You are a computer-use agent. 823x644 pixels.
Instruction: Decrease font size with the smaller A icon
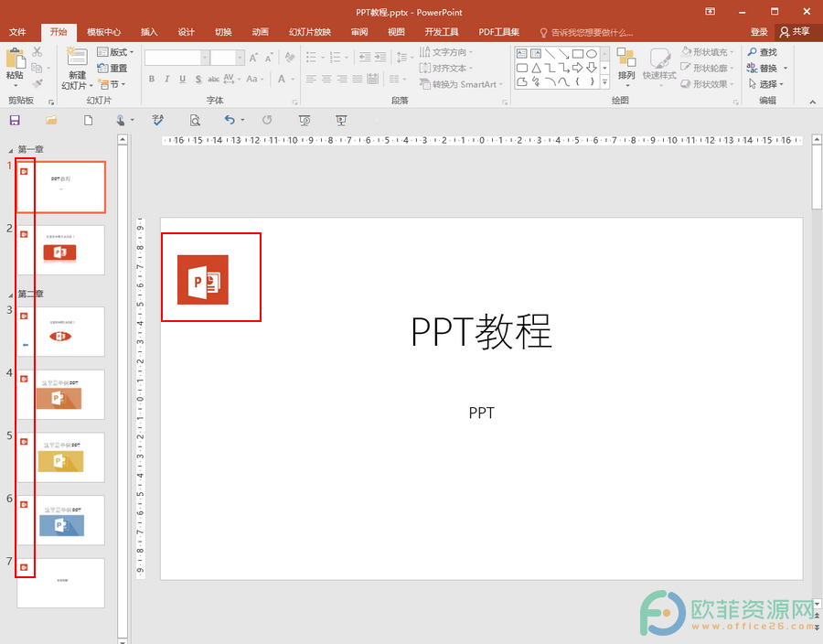click(269, 58)
